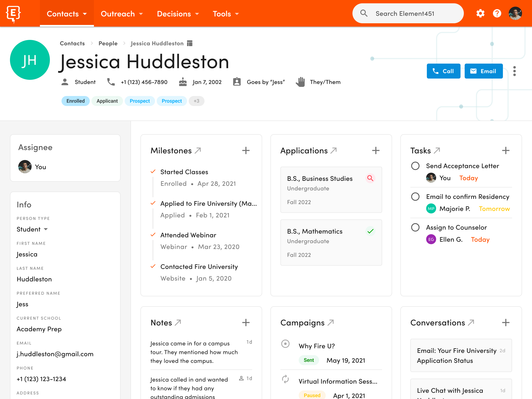The height and width of the screenshot is (399, 532).
Task: Open Notes card expand arrow icon
Action: [x=178, y=323]
